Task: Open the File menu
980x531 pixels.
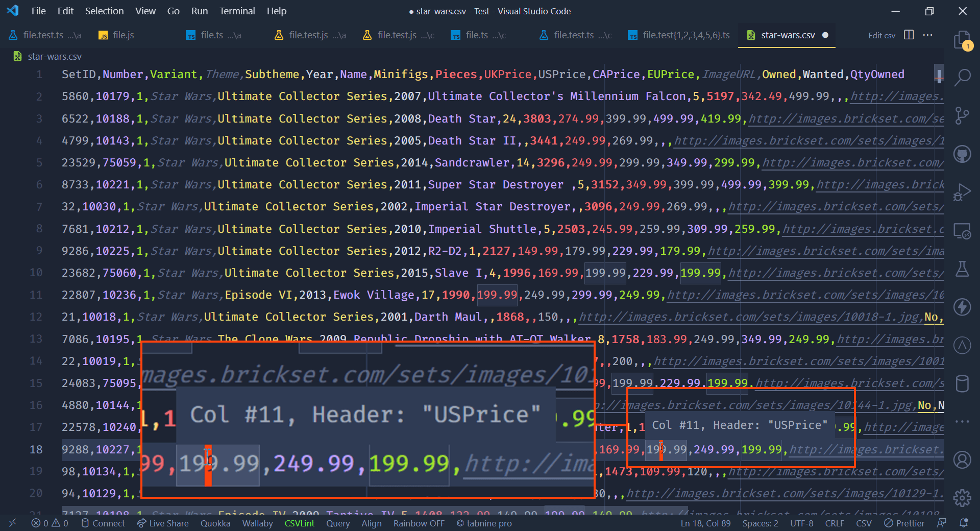Action: click(x=38, y=11)
